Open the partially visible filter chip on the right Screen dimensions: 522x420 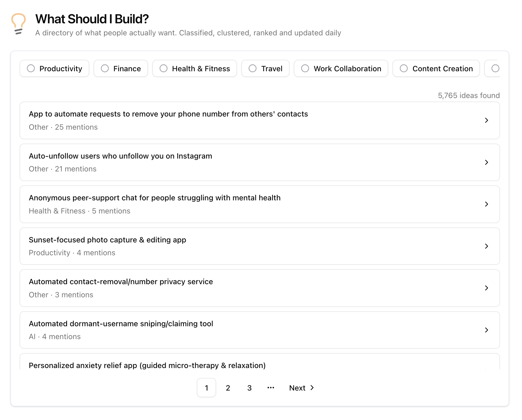click(x=496, y=68)
